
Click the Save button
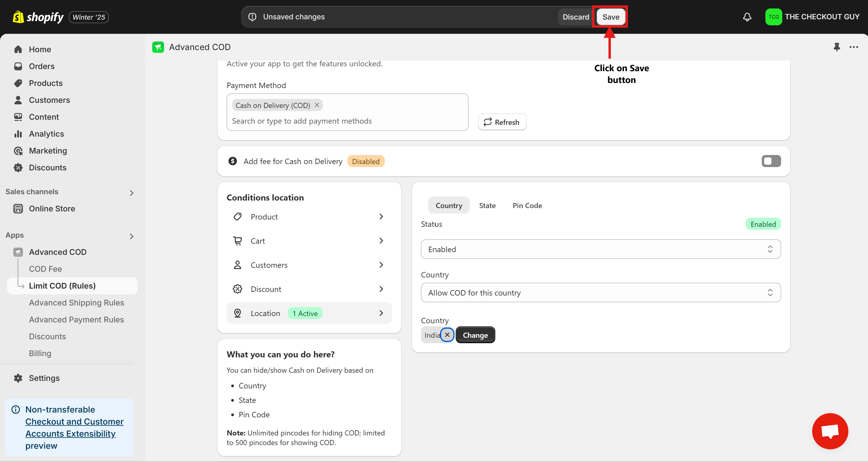[x=611, y=17]
